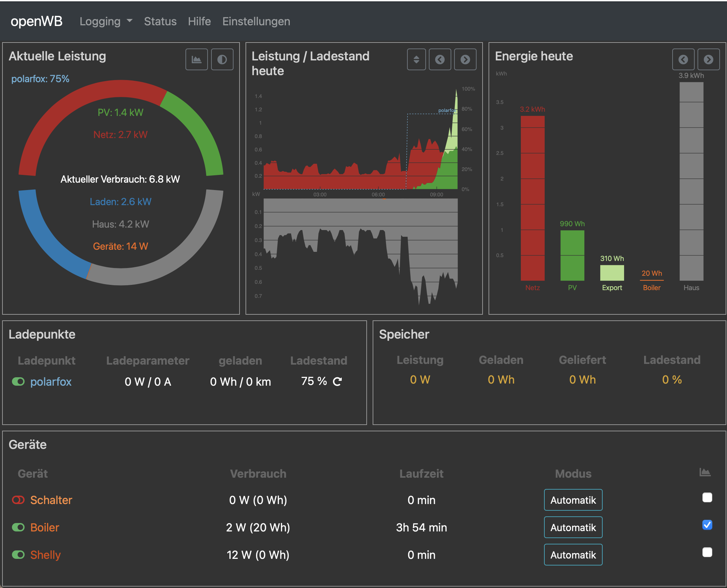Disable the Boiler device toggle
The width and height of the screenshot is (727, 588).
pos(18,527)
